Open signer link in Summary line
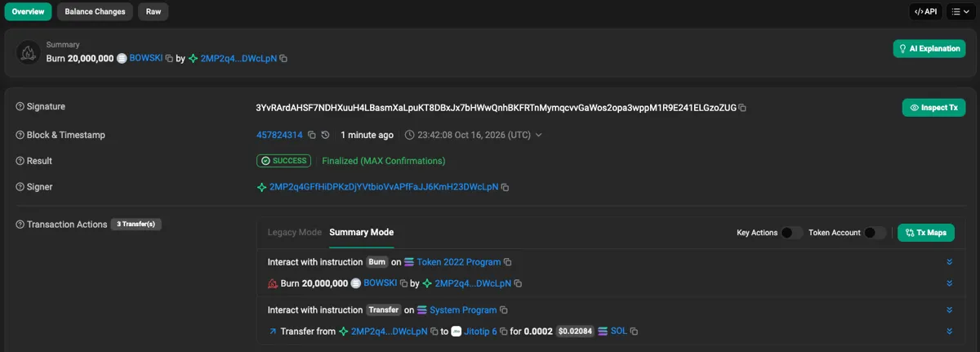The width and height of the screenshot is (980, 352). [238, 59]
